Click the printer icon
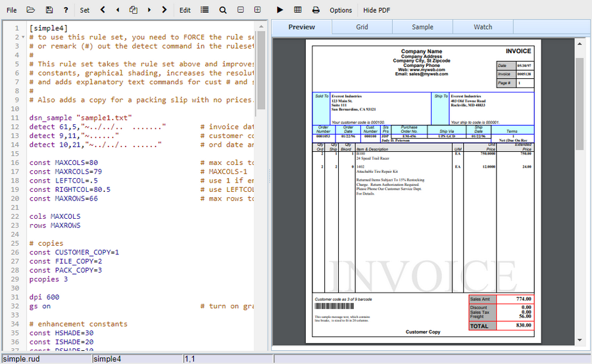The image size is (592, 364). click(x=316, y=10)
